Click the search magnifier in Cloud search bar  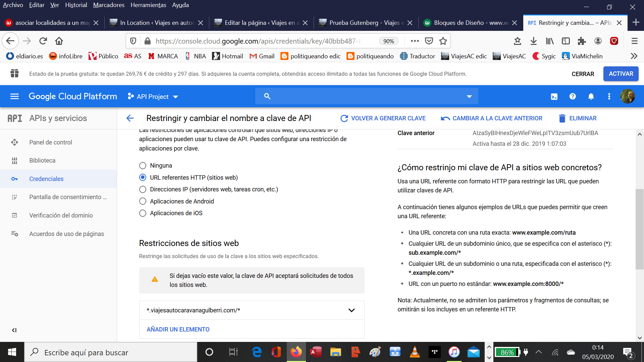pyautogui.click(x=267, y=96)
